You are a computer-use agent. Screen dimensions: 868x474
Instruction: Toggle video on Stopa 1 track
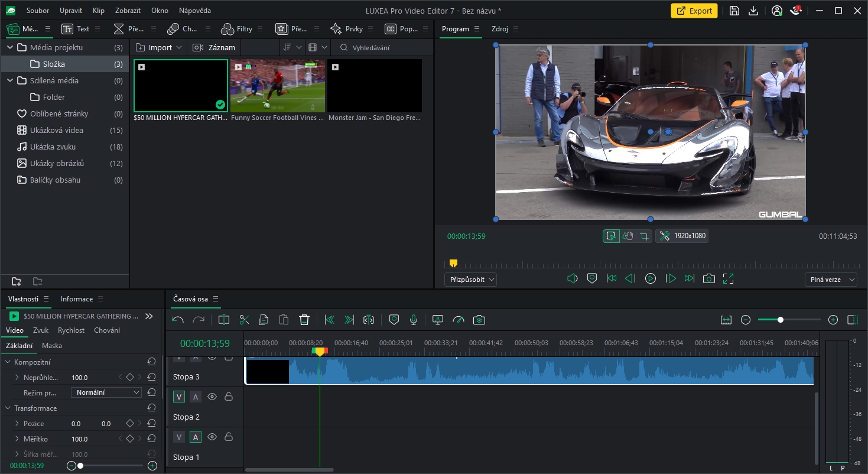tap(179, 437)
